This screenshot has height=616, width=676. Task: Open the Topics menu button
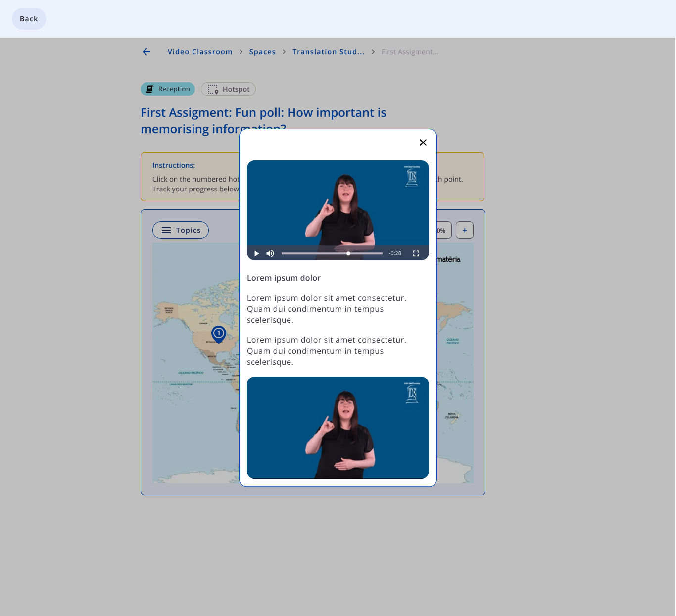point(181,230)
